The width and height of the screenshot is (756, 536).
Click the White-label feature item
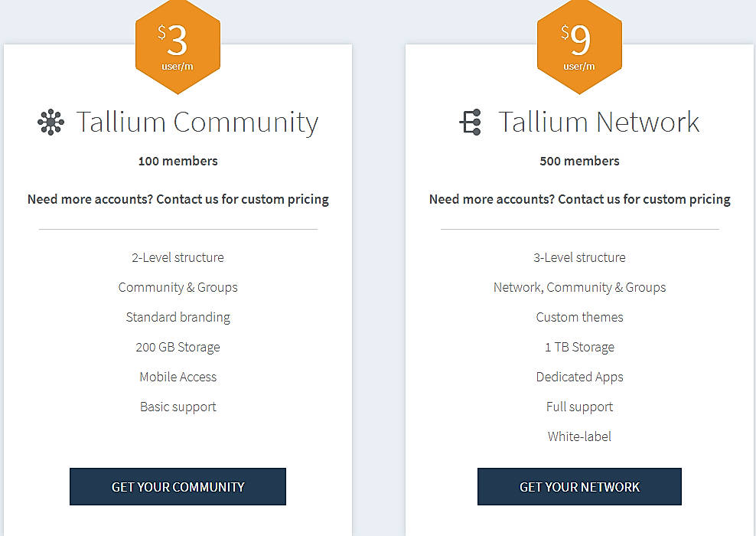click(x=579, y=436)
